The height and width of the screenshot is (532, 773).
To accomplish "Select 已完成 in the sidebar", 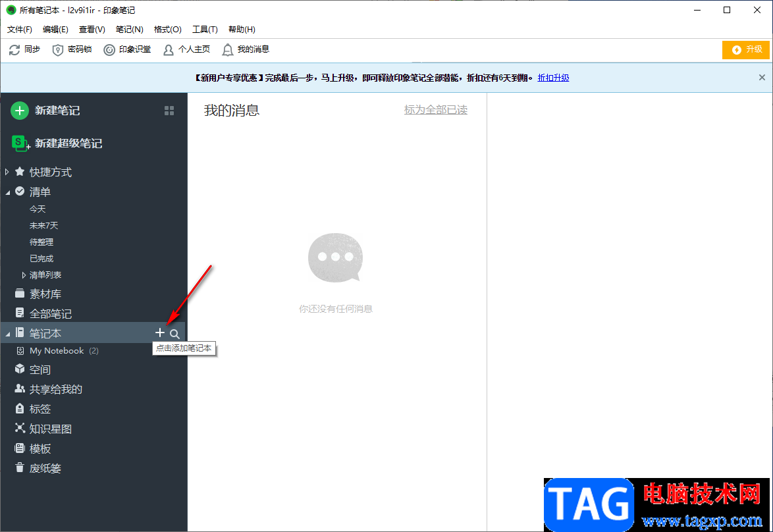I will (41, 258).
